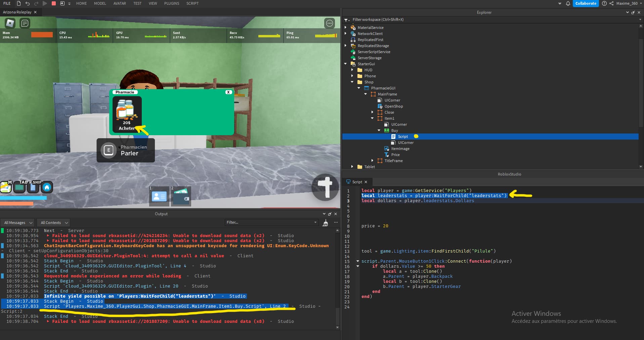
Task: Click the Collaborate button
Action: click(585, 3)
